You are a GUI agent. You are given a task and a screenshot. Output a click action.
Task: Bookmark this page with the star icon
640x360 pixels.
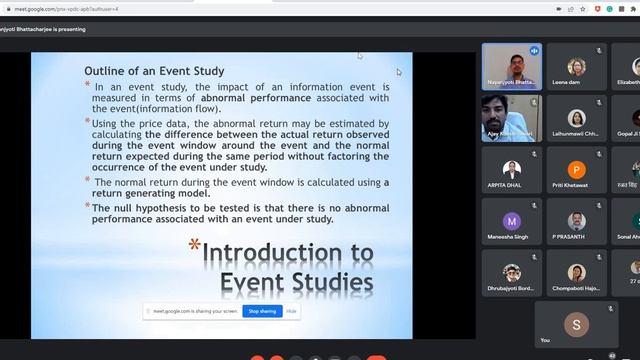[583, 9]
